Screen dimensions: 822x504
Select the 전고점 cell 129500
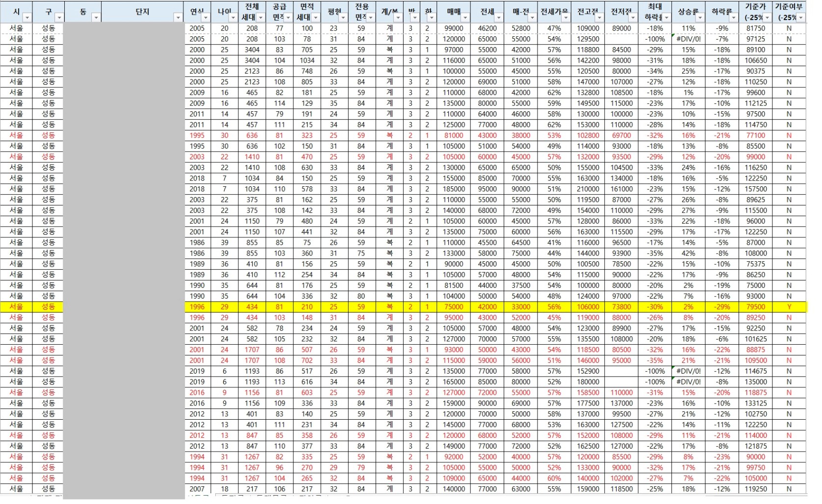point(588,39)
